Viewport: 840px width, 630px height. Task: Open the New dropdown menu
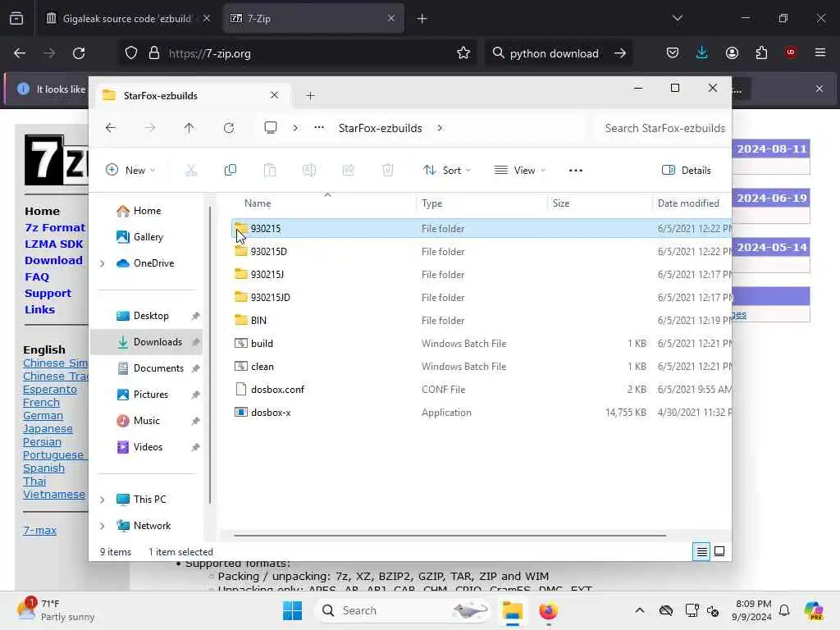pos(130,171)
